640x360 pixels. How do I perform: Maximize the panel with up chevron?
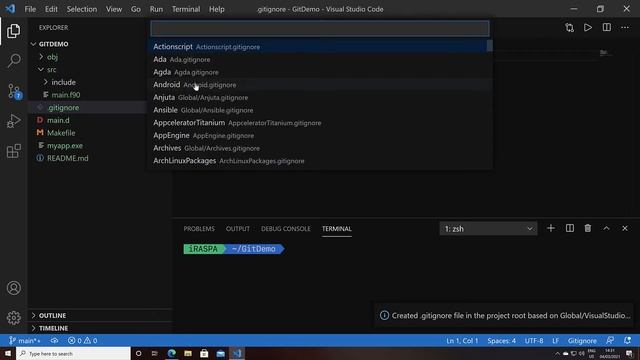click(x=606, y=229)
